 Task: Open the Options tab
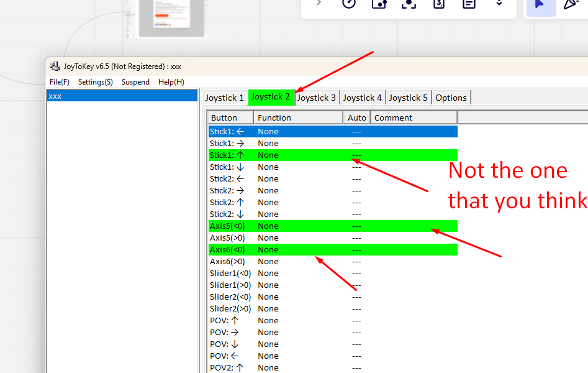click(x=451, y=98)
